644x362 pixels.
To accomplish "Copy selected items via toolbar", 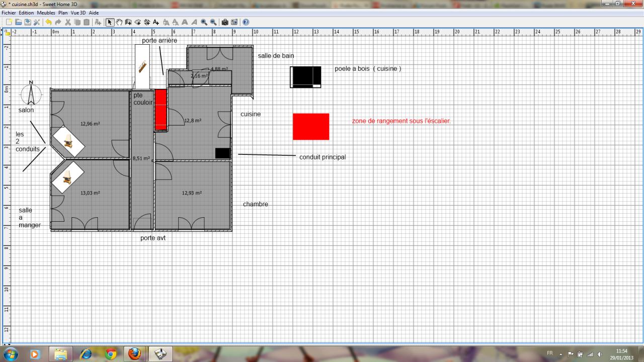I will (77, 22).
